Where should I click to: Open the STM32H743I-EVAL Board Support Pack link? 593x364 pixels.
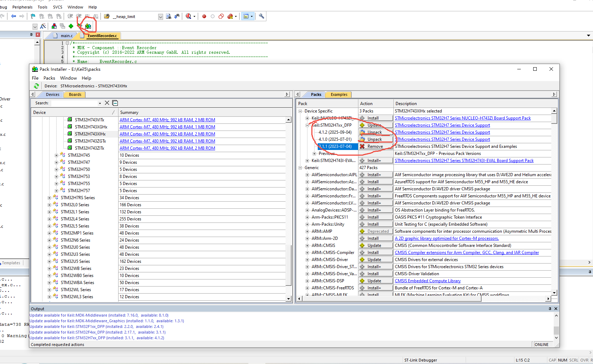click(464, 161)
